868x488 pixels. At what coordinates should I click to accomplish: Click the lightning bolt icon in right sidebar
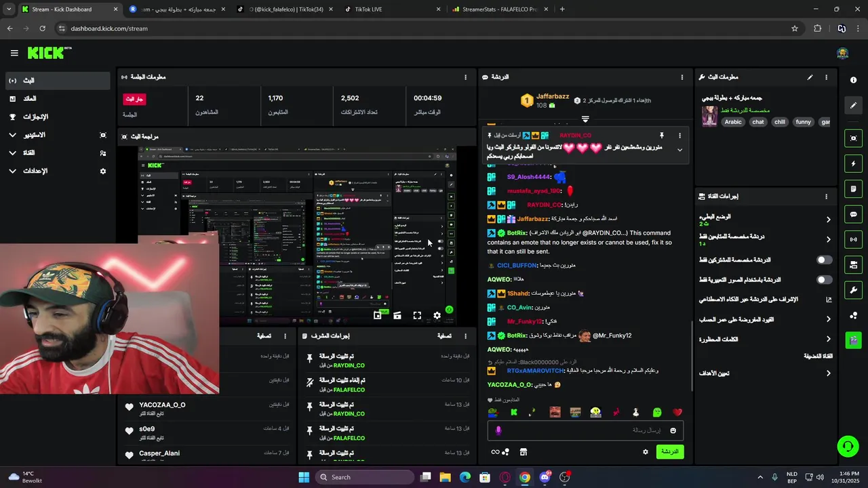tap(853, 163)
